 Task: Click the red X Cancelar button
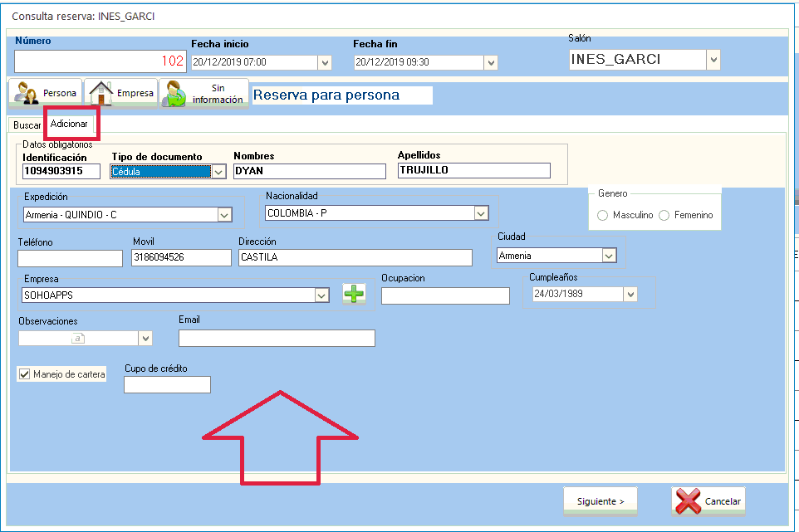[x=708, y=501]
